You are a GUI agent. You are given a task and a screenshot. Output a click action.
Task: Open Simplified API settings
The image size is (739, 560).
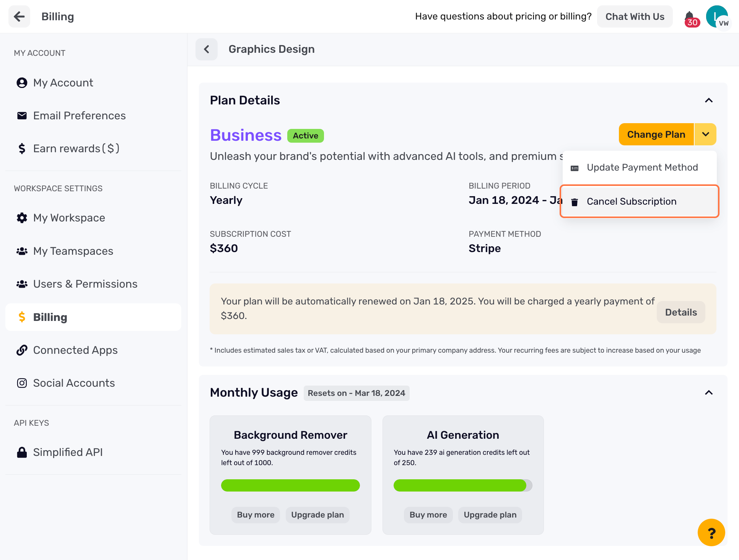(93, 452)
